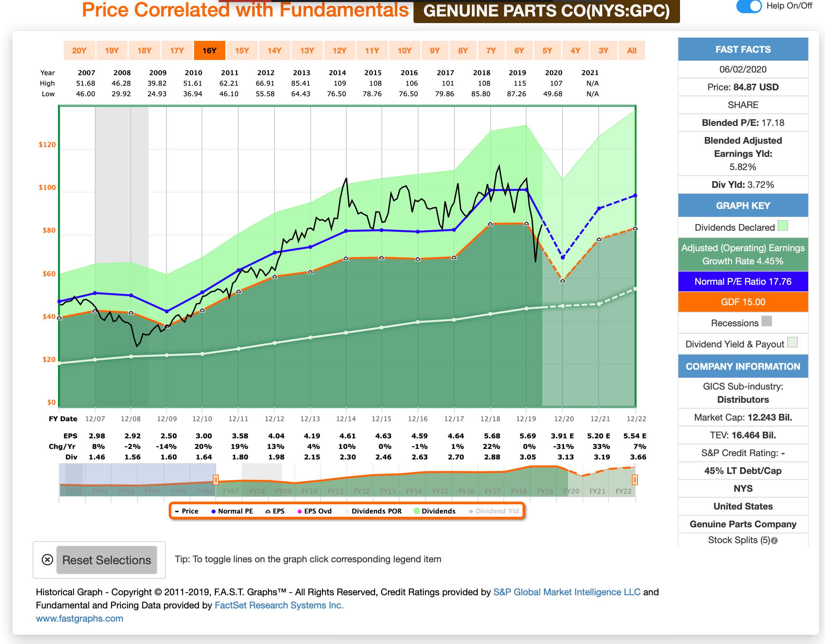Image resolution: width=825 pixels, height=644 pixels.
Task: Toggle the Normal PE legend item
Action: (232, 511)
